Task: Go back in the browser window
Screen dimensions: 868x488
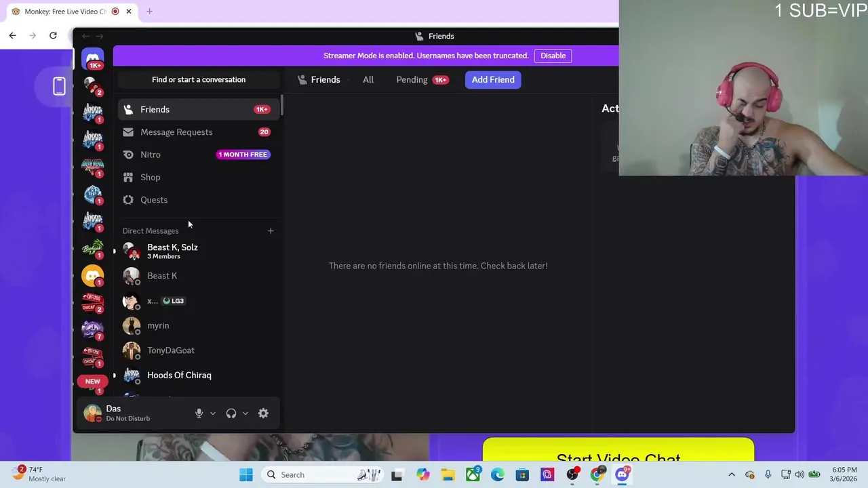Action: click(x=12, y=35)
